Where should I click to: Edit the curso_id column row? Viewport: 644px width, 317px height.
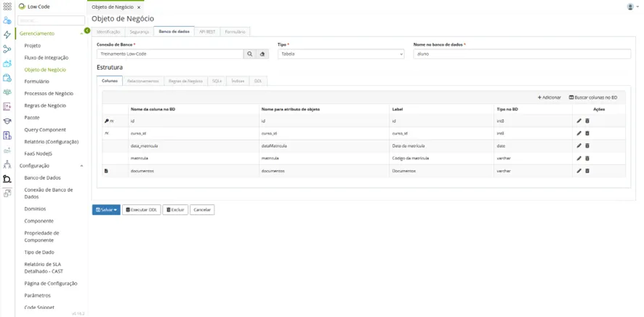[579, 133]
